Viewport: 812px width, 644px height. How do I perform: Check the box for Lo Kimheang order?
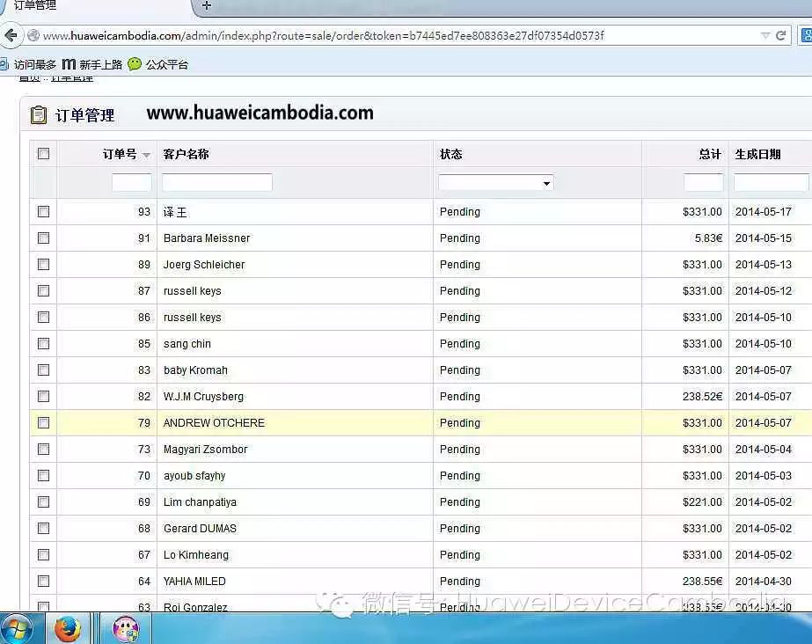tap(43, 554)
